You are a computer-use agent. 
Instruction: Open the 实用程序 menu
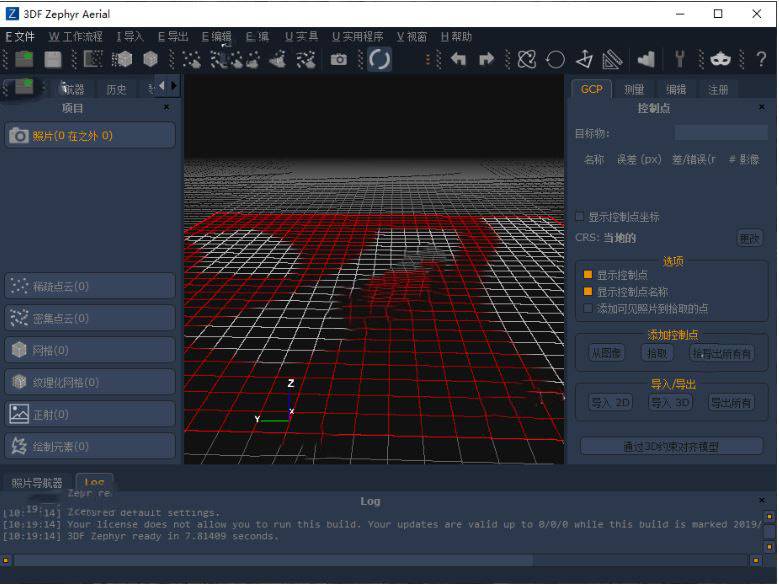(358, 36)
